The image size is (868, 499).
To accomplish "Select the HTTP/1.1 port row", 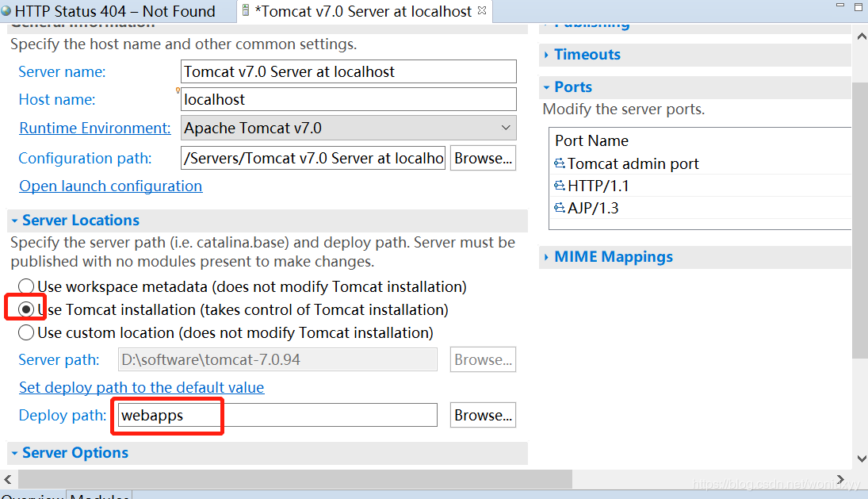I will pyautogui.click(x=700, y=186).
